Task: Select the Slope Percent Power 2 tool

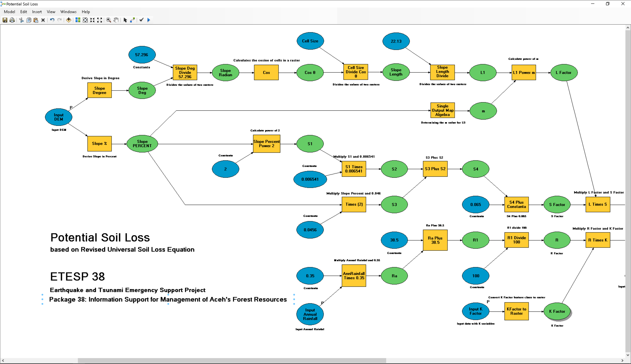Action: [x=266, y=144]
